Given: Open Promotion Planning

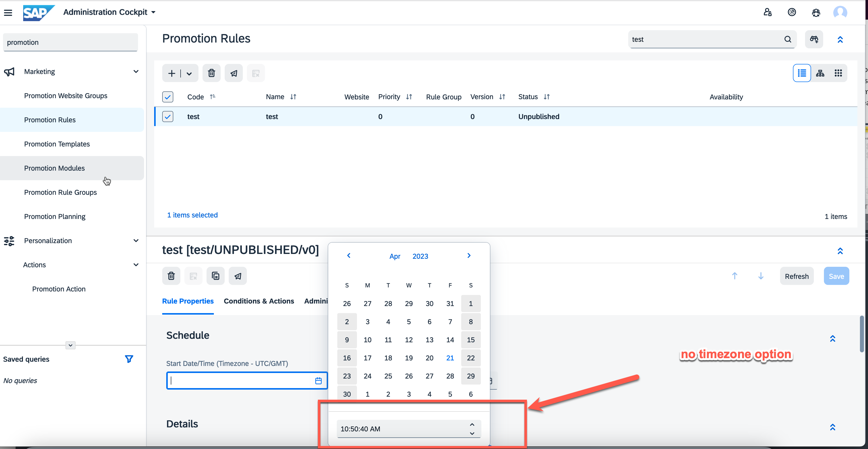Looking at the screenshot, I should click(x=55, y=217).
